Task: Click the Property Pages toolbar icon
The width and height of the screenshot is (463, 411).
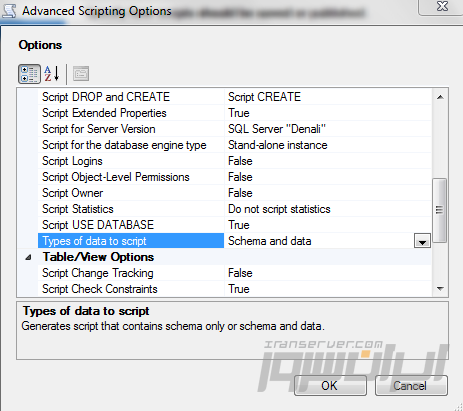Action: pyautogui.click(x=81, y=74)
